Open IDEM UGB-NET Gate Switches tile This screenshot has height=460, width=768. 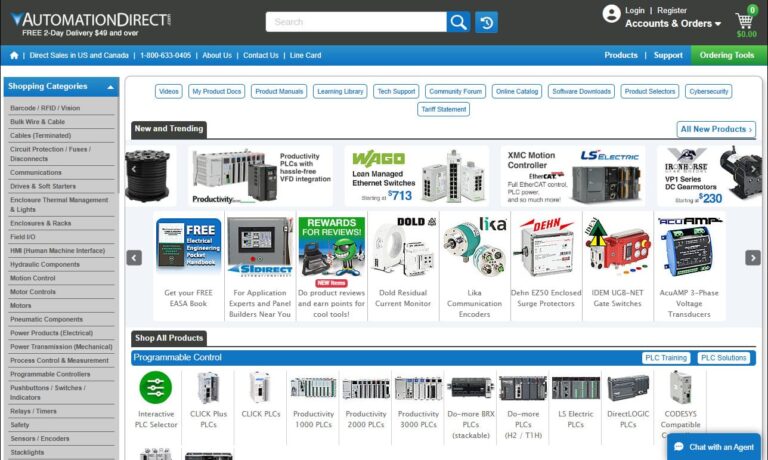(618, 266)
